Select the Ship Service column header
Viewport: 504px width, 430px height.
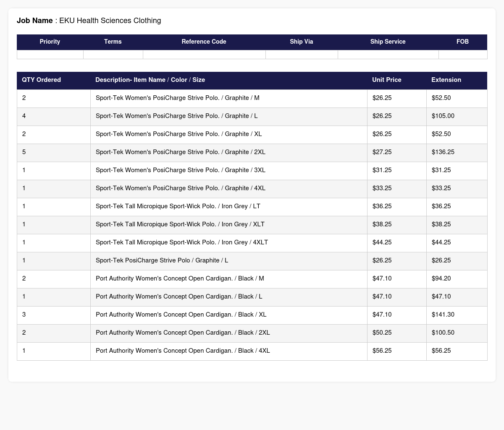click(388, 42)
